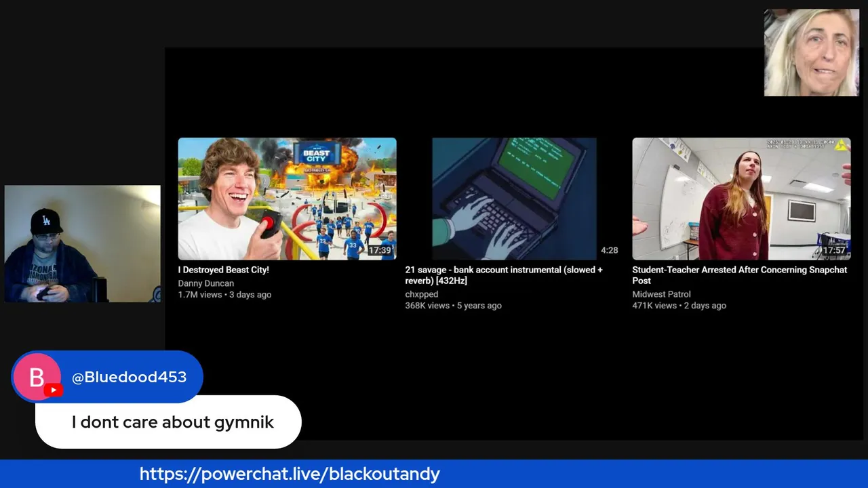The width and height of the screenshot is (868, 488).
Task: Open the Student-Teacher Arrested video thumbnail
Action: click(x=741, y=199)
